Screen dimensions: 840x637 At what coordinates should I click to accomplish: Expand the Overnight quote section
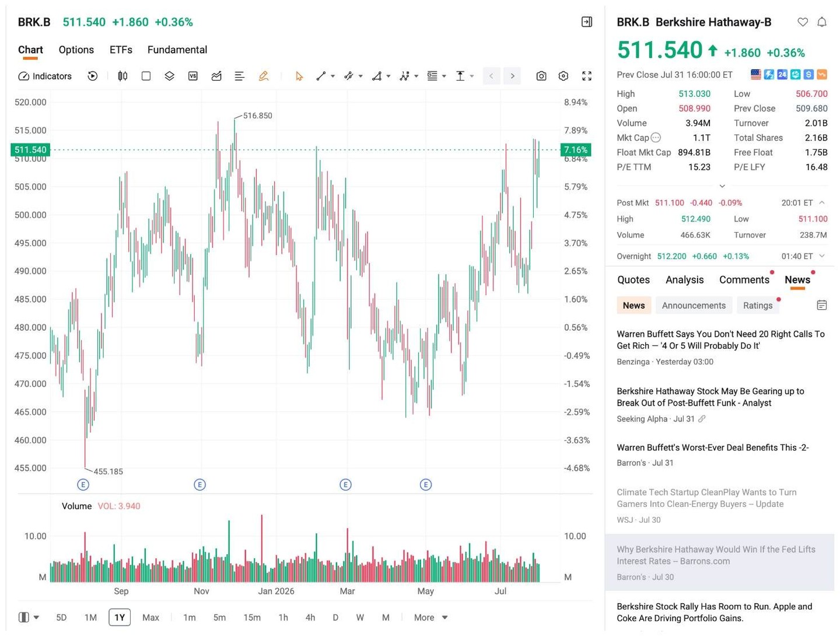(x=822, y=256)
